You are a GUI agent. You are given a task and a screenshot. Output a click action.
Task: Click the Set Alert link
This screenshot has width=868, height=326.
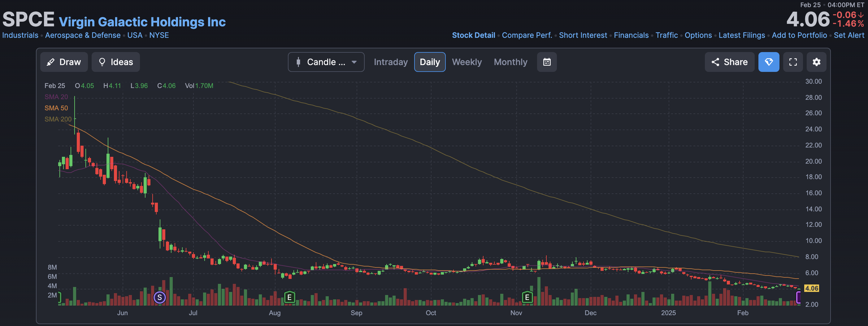tap(848, 35)
